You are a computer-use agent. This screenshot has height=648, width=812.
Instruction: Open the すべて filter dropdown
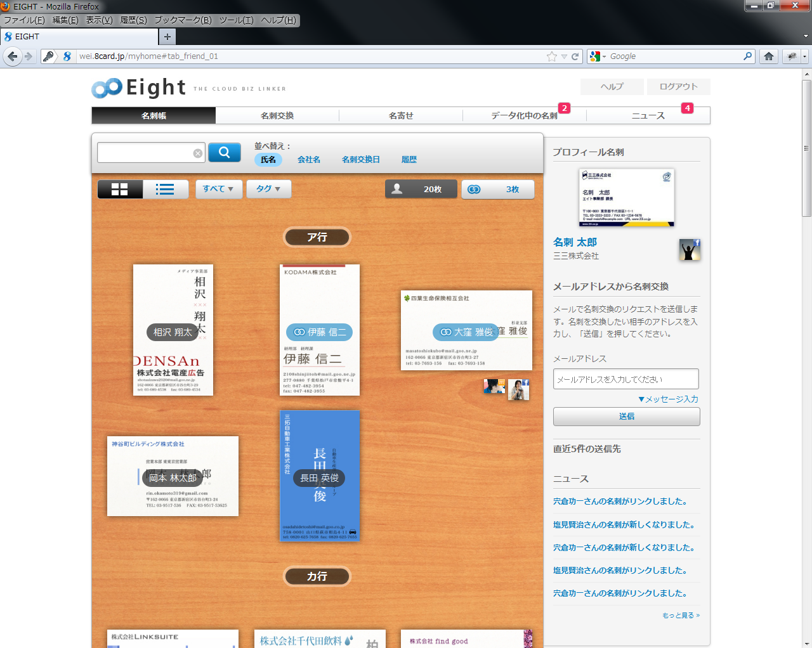219,189
